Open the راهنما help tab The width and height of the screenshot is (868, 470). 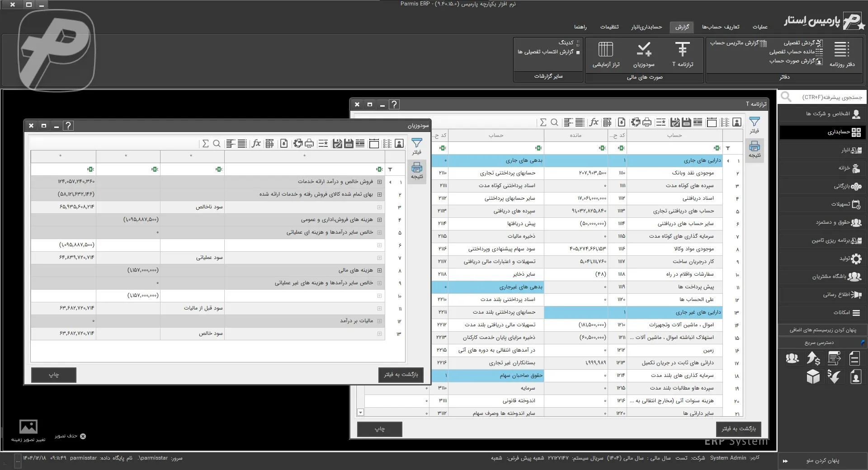click(580, 27)
